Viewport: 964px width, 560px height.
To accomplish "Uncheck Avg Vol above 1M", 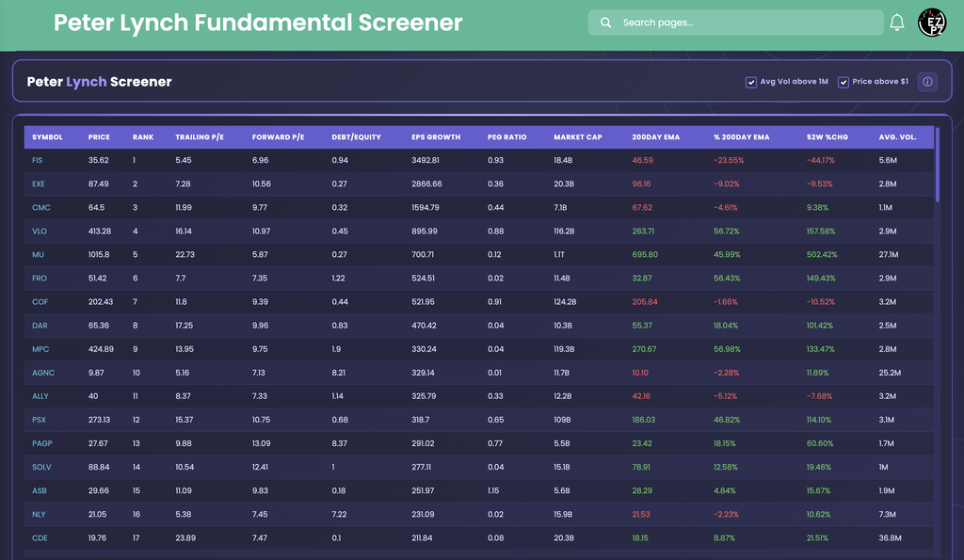I will pyautogui.click(x=750, y=83).
